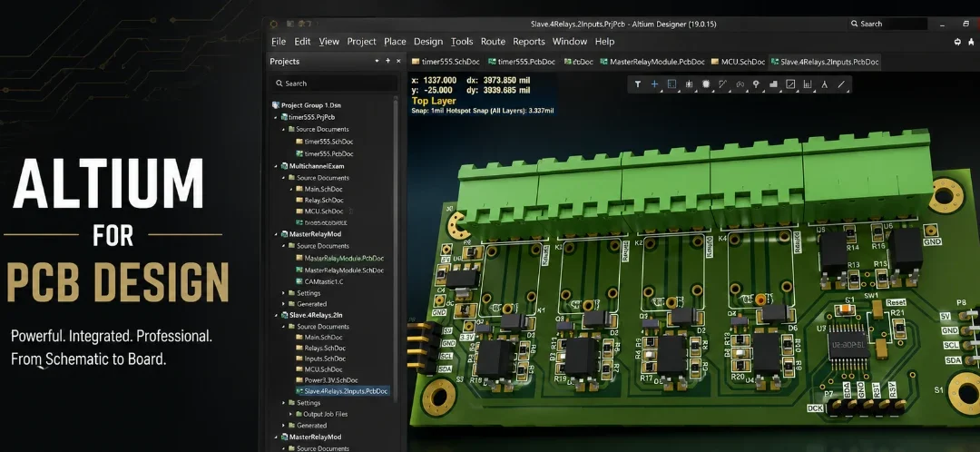Click the green PCB icon beside timer555.PcbDoc in tree
Viewport: 980px width, 452px height.
click(299, 153)
